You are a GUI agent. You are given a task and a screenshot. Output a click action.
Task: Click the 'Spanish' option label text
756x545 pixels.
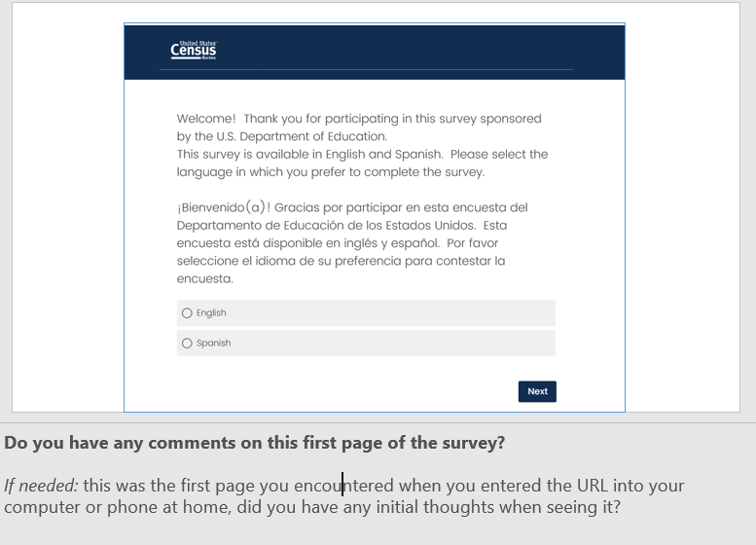coord(213,344)
